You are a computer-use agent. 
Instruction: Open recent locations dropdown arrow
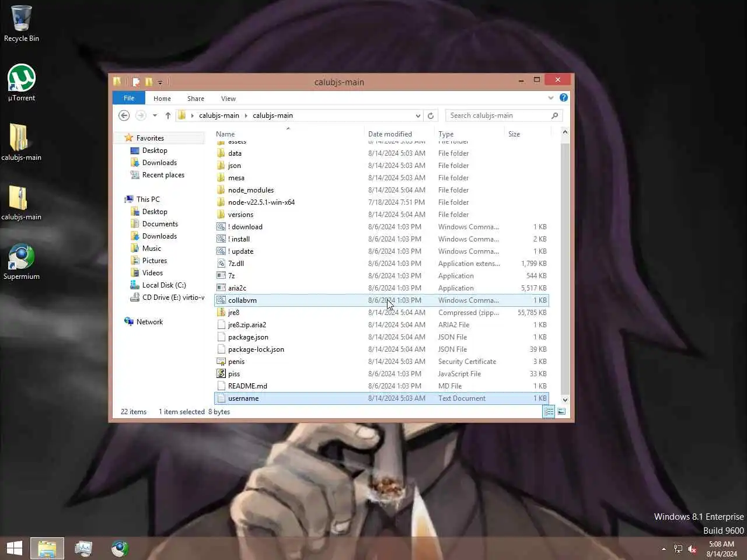155,116
